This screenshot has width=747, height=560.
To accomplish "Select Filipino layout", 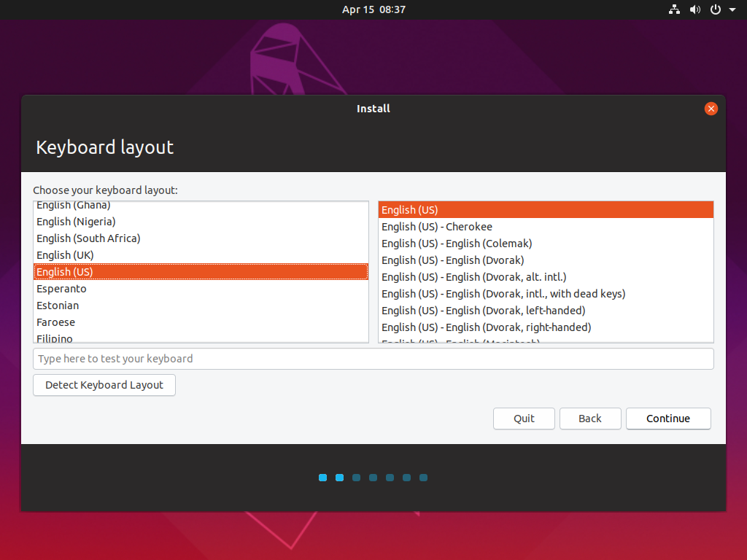I will (201, 337).
